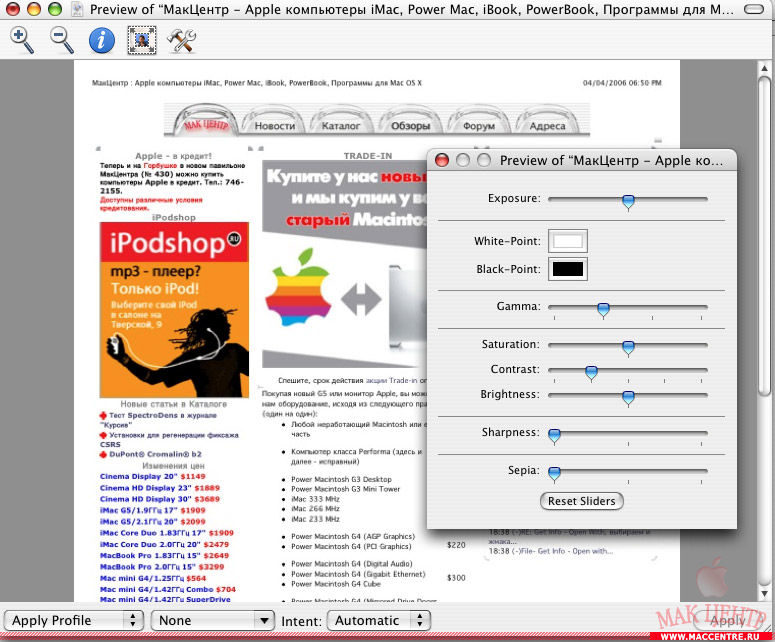
Task: Click the rainbow Apple logo image
Action: [x=298, y=289]
